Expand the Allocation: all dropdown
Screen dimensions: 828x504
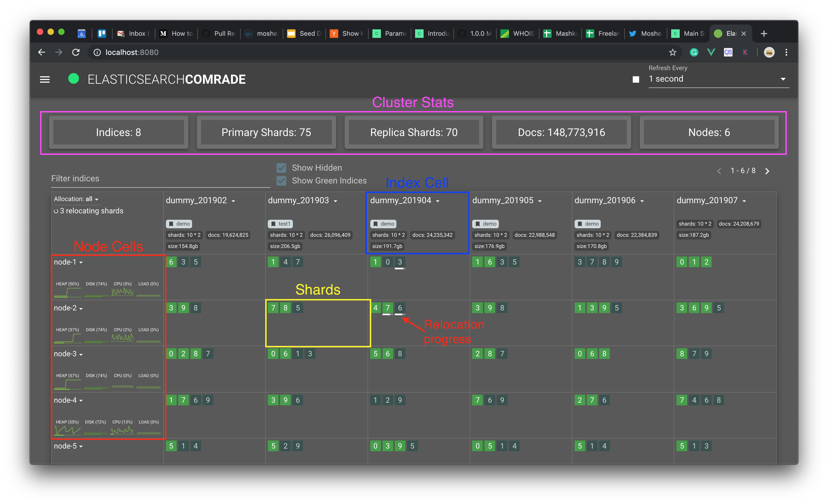click(76, 199)
